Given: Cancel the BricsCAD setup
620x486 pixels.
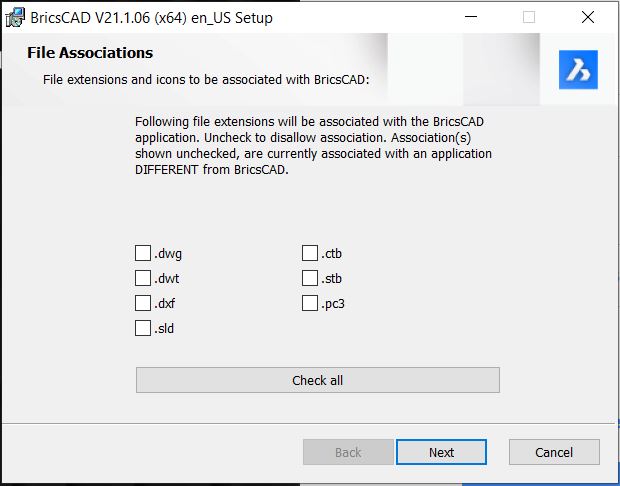Looking at the screenshot, I should (554, 452).
